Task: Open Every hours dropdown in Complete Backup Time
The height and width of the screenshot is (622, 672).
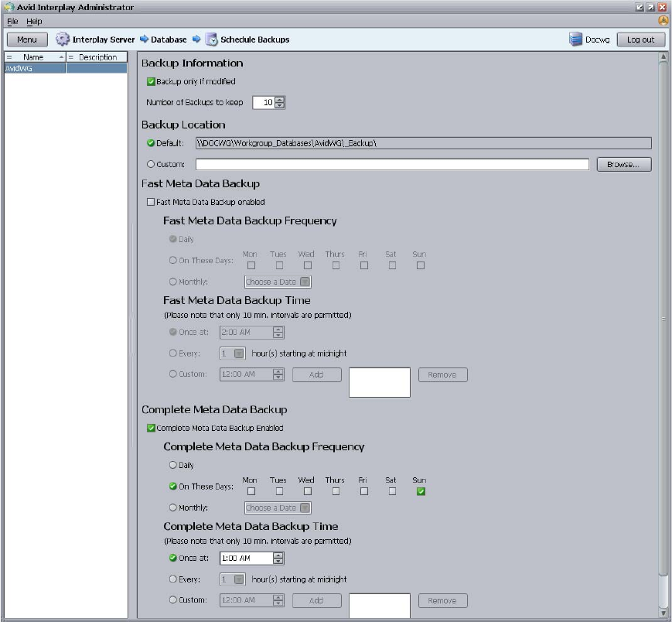Action: [x=232, y=579]
